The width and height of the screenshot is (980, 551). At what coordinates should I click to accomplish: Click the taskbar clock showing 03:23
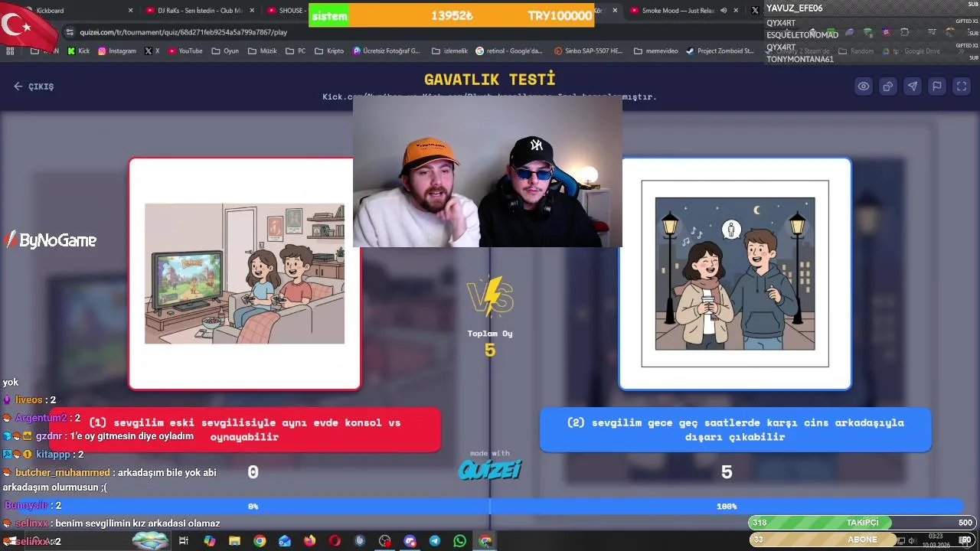(936, 541)
